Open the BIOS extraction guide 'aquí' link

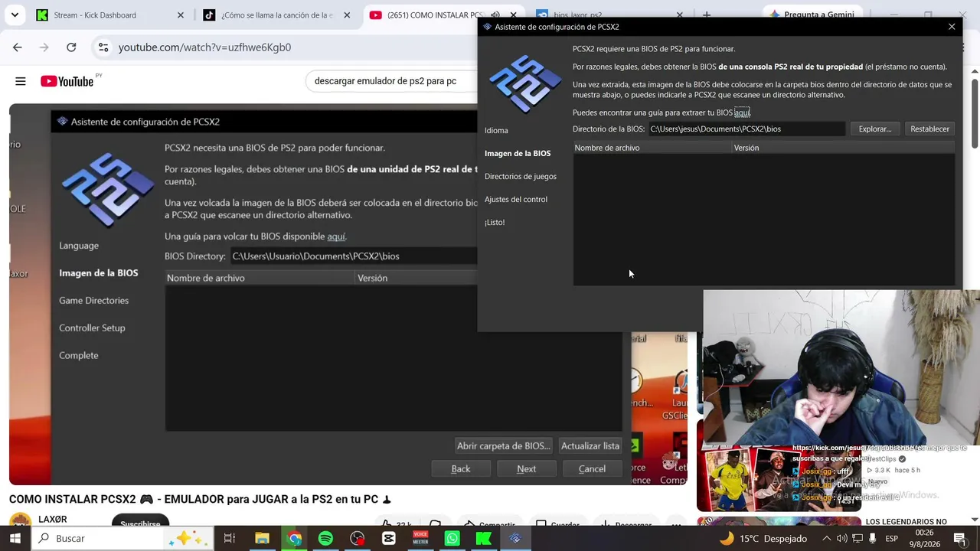(742, 112)
